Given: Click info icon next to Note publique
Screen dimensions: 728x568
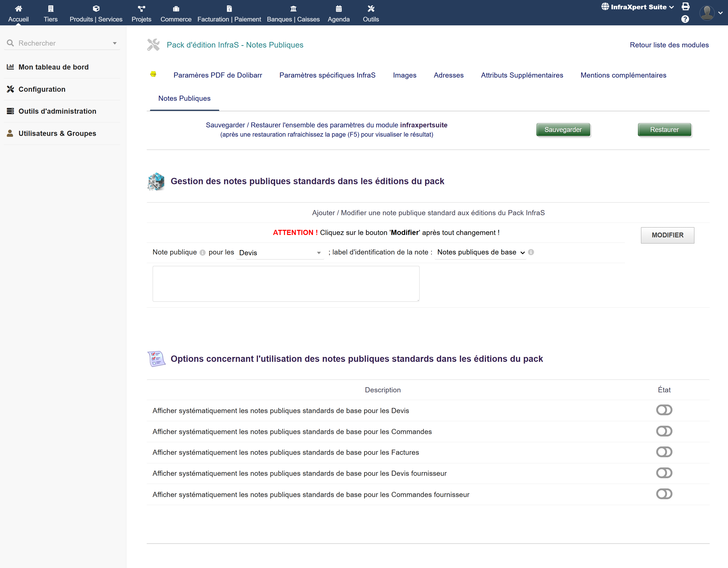Looking at the screenshot, I should tap(202, 253).
